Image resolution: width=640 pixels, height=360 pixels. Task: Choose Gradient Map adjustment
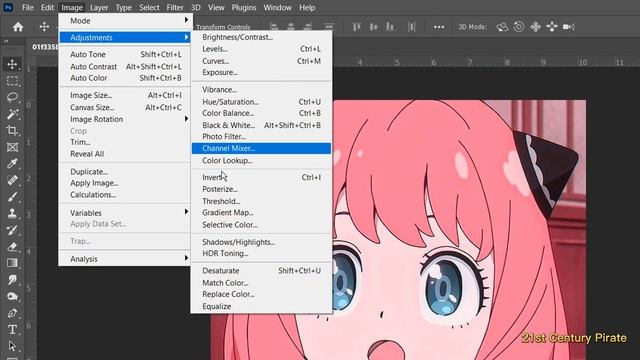[261, 213]
